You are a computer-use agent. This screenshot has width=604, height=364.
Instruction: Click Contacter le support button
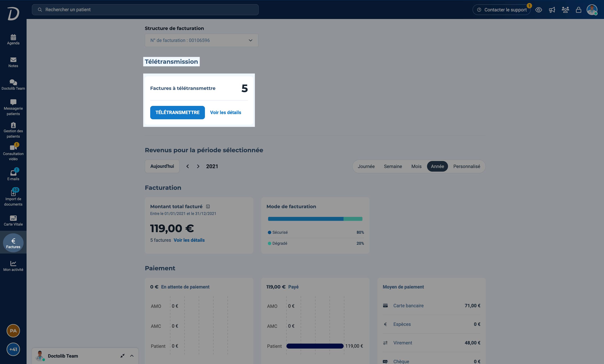501,10
